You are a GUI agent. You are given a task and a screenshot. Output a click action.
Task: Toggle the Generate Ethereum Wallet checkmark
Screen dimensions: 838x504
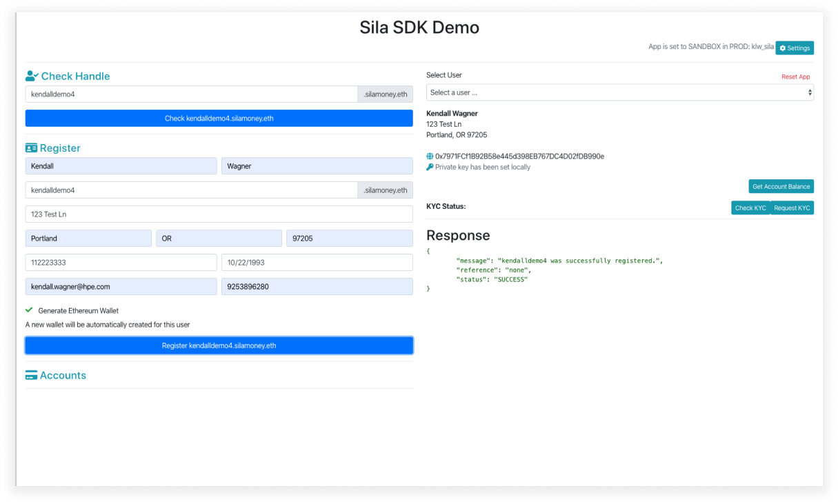click(x=29, y=310)
